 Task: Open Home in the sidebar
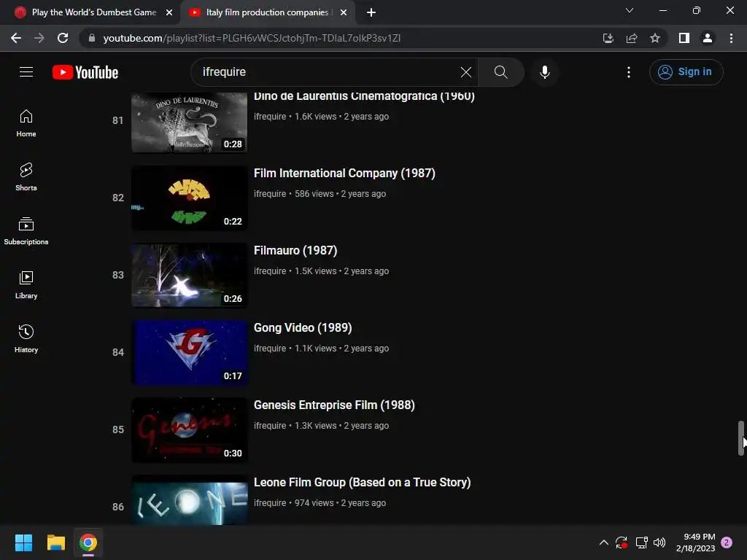pos(26,122)
